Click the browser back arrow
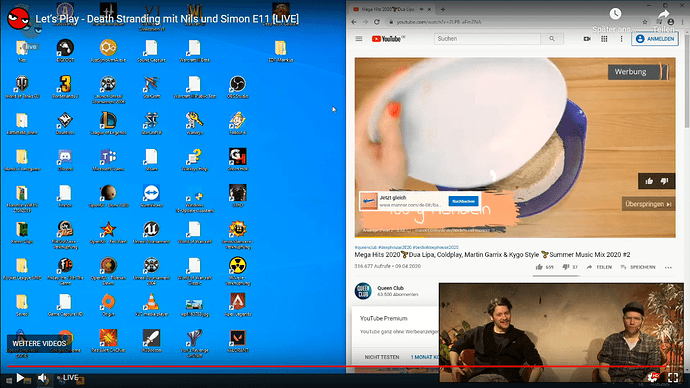The height and width of the screenshot is (388, 690). click(x=354, y=22)
